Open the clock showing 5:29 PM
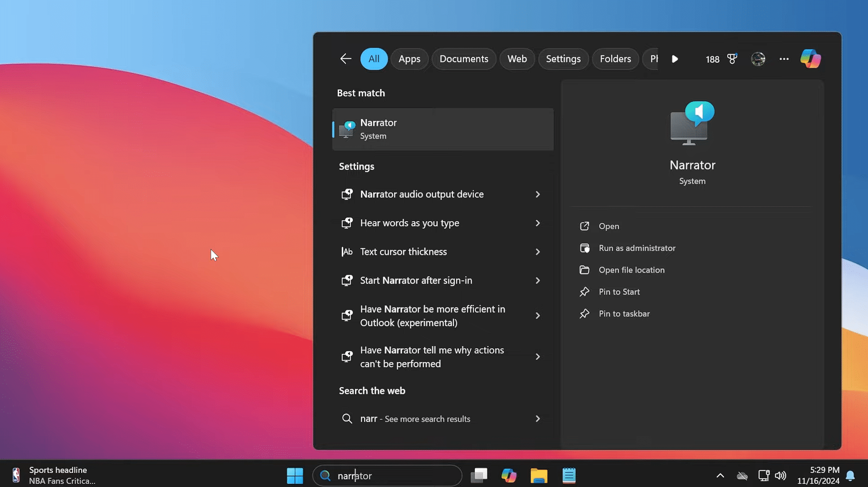The image size is (868, 487). point(818,476)
